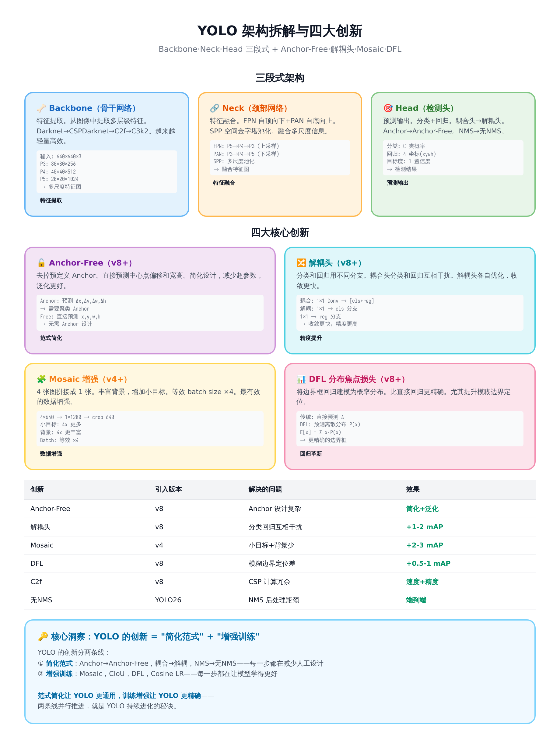The height and width of the screenshot is (746, 560).
Task: Click the code line FPN: P5→P4→P3 (上采样)
Action: 246,146
